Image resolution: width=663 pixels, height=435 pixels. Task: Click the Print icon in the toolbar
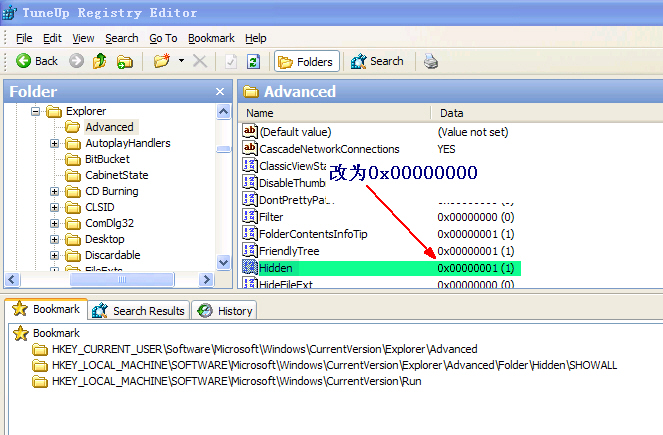(430, 61)
